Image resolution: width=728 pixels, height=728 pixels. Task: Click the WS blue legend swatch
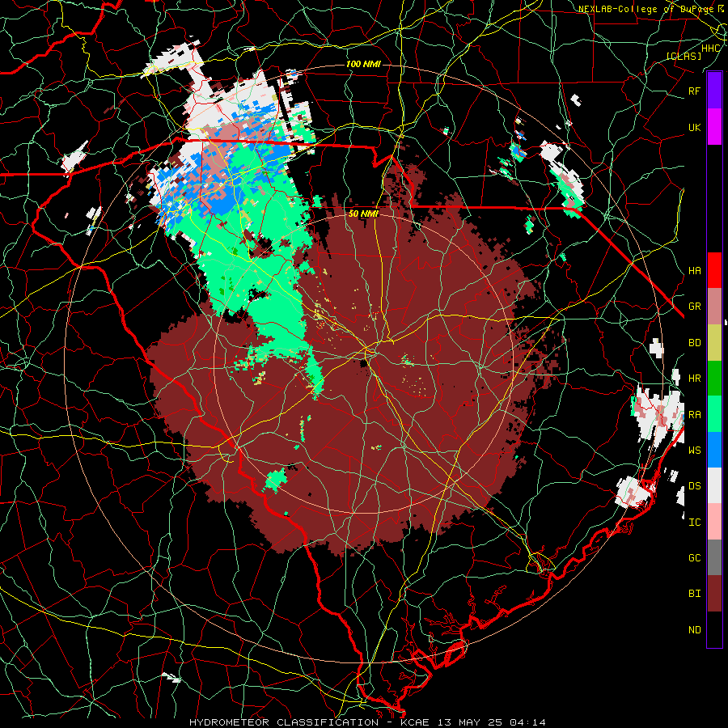click(x=714, y=450)
